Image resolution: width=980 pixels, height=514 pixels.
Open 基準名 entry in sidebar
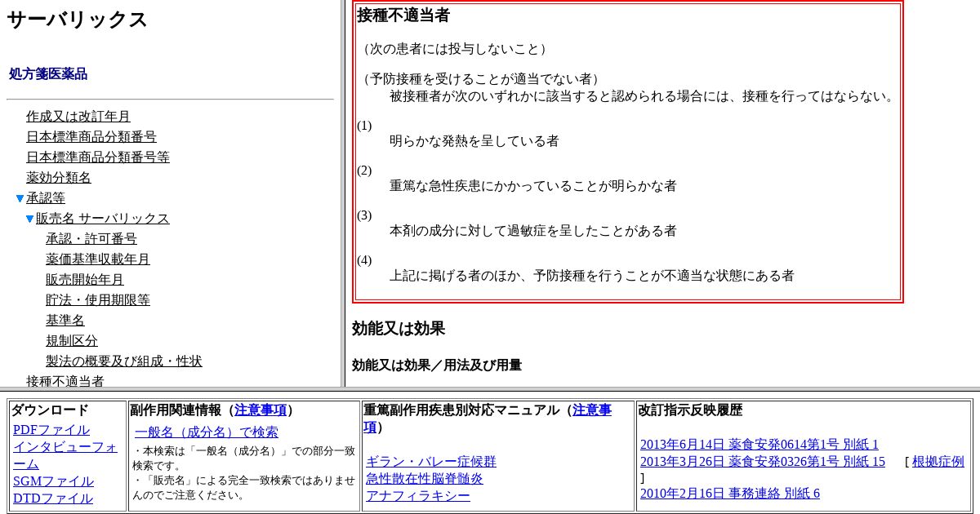(x=65, y=321)
